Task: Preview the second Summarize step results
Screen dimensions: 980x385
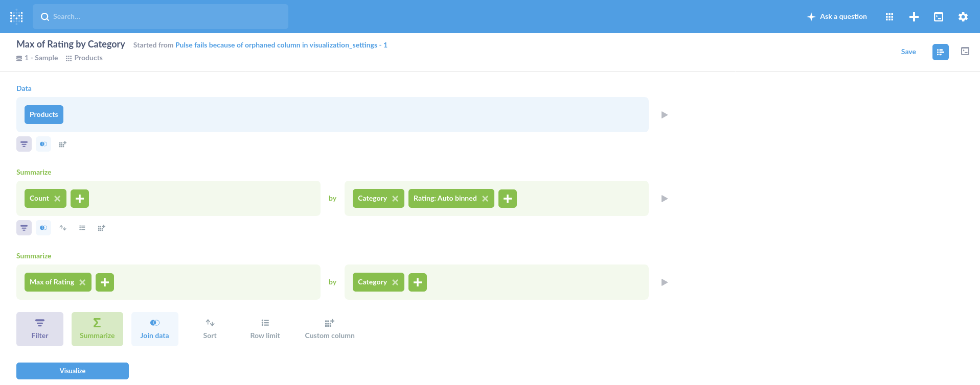Action: tap(665, 282)
